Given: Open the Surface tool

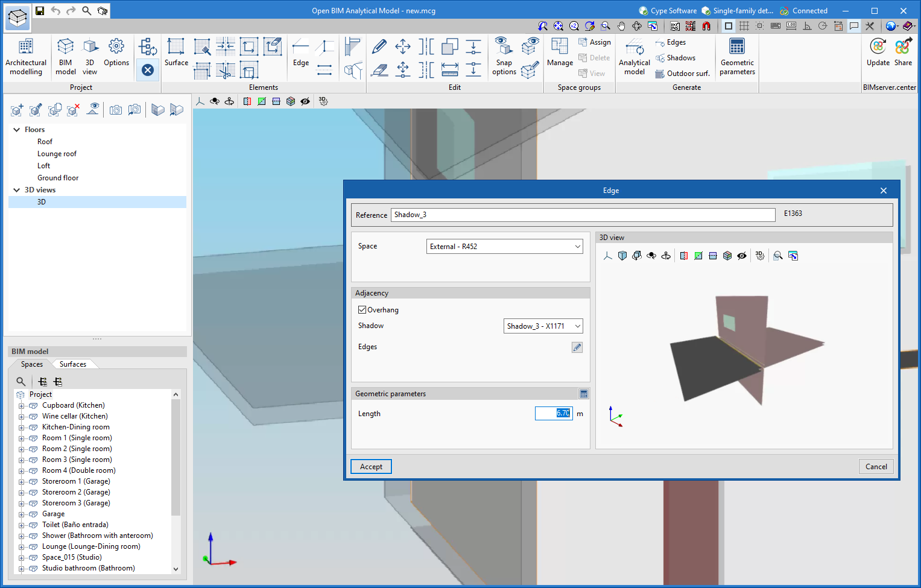Looking at the screenshot, I should click(x=176, y=53).
